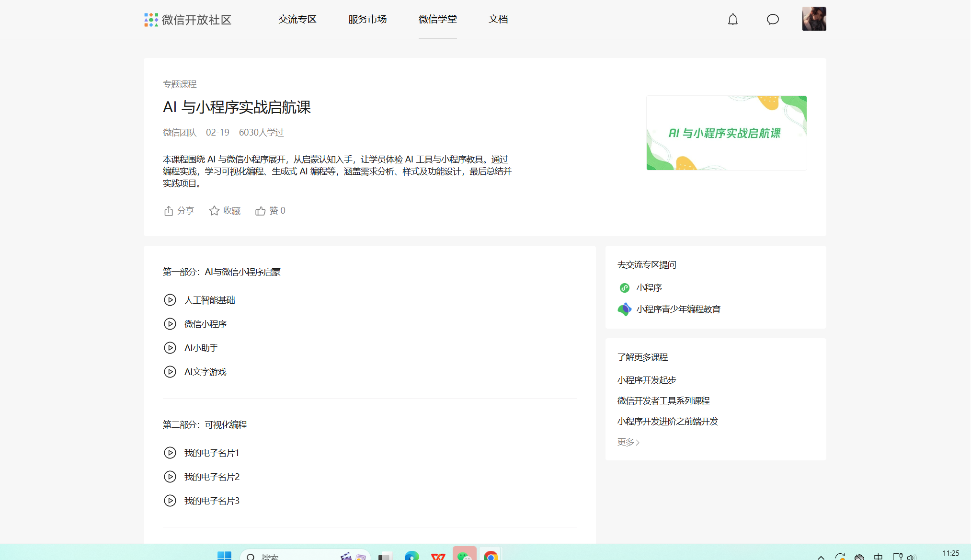971x560 pixels.
Task: Click the taskbar clock 11:25
Action: tap(951, 554)
